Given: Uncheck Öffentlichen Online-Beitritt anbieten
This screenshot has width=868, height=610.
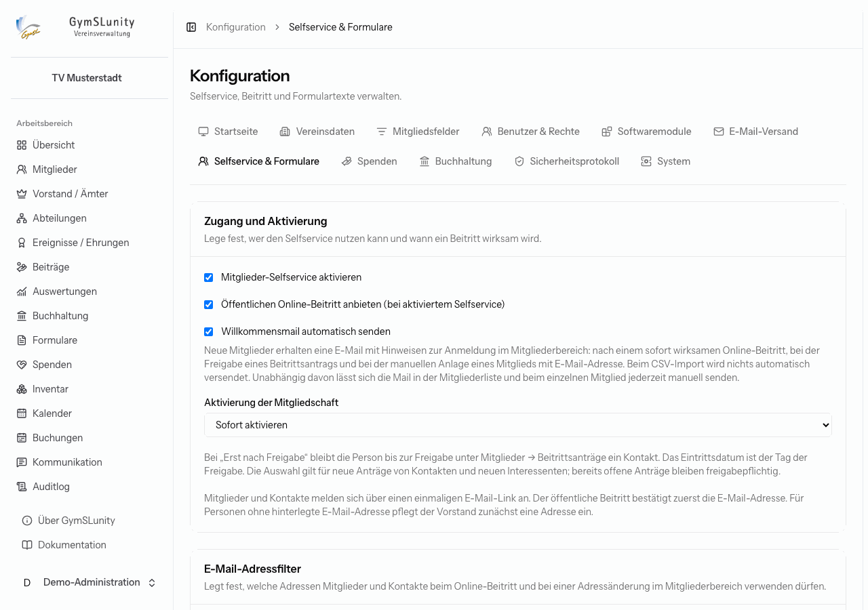Looking at the screenshot, I should tap(209, 304).
